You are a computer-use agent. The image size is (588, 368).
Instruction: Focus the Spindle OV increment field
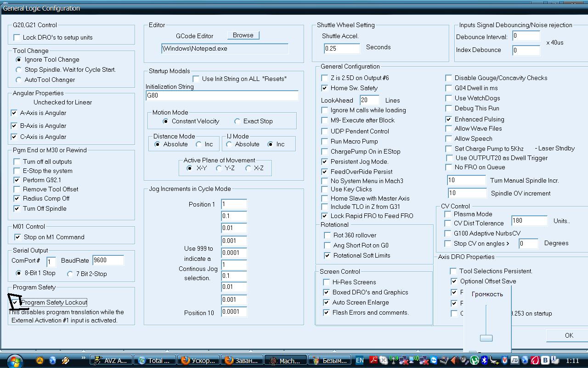[467, 193]
